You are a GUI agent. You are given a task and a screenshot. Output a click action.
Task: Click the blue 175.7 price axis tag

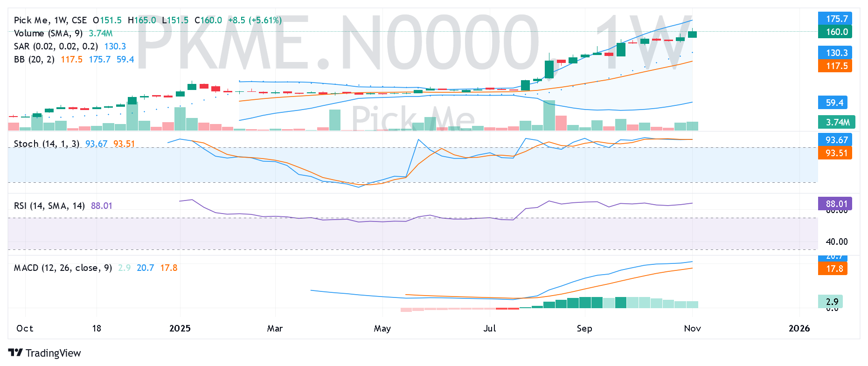(835, 19)
